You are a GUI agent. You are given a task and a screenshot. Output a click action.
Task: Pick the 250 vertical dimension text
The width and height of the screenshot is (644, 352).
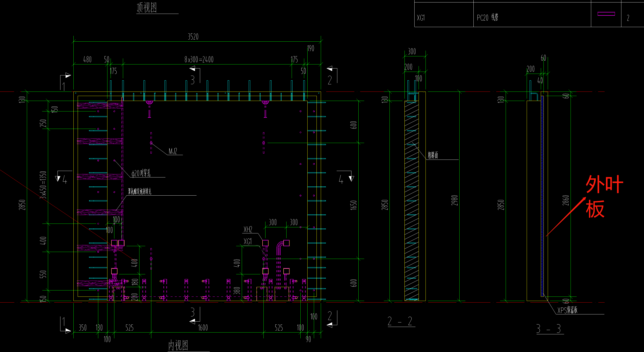tap(43, 123)
